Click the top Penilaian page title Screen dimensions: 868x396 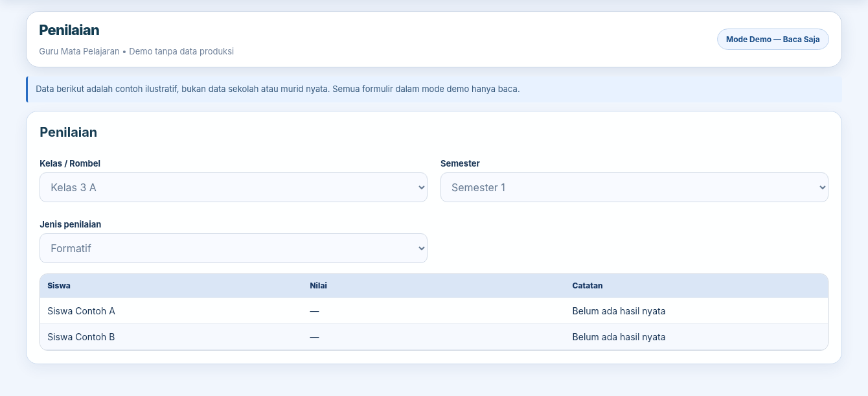(69, 30)
